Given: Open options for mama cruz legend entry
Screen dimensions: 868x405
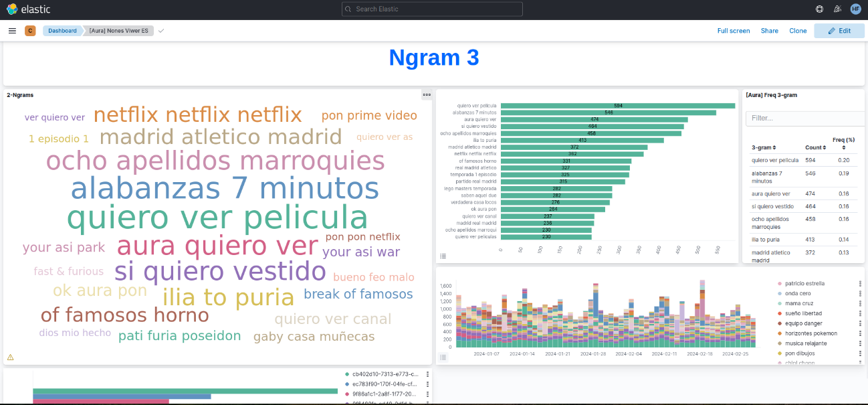Looking at the screenshot, I should tap(860, 303).
